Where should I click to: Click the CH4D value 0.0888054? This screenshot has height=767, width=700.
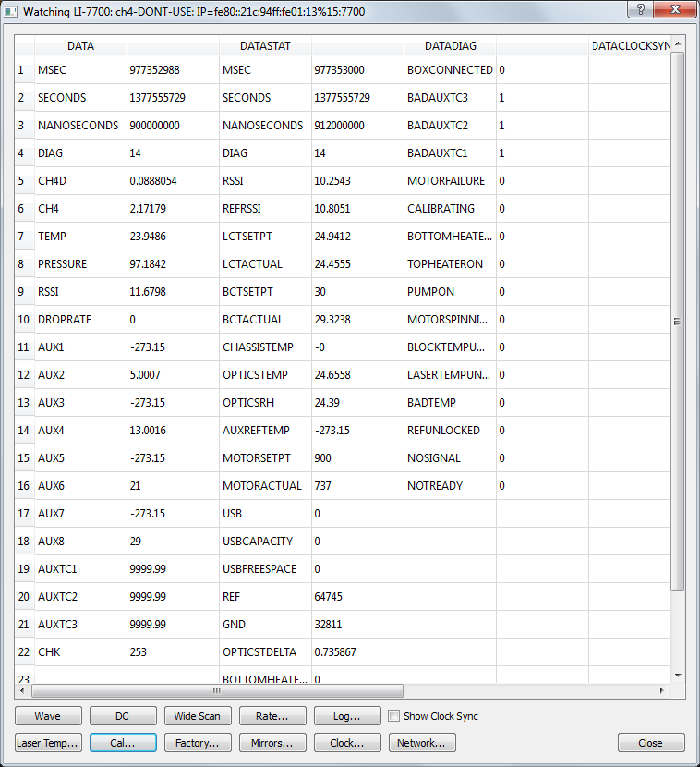tap(173, 181)
